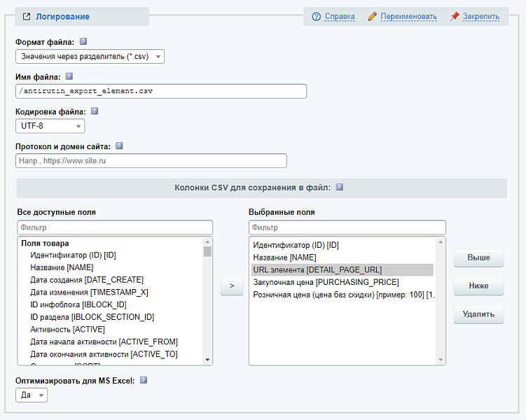Open the Excel optimization dropdown showing Да
Viewport: 526px width, 420px height.
pyautogui.click(x=32, y=395)
